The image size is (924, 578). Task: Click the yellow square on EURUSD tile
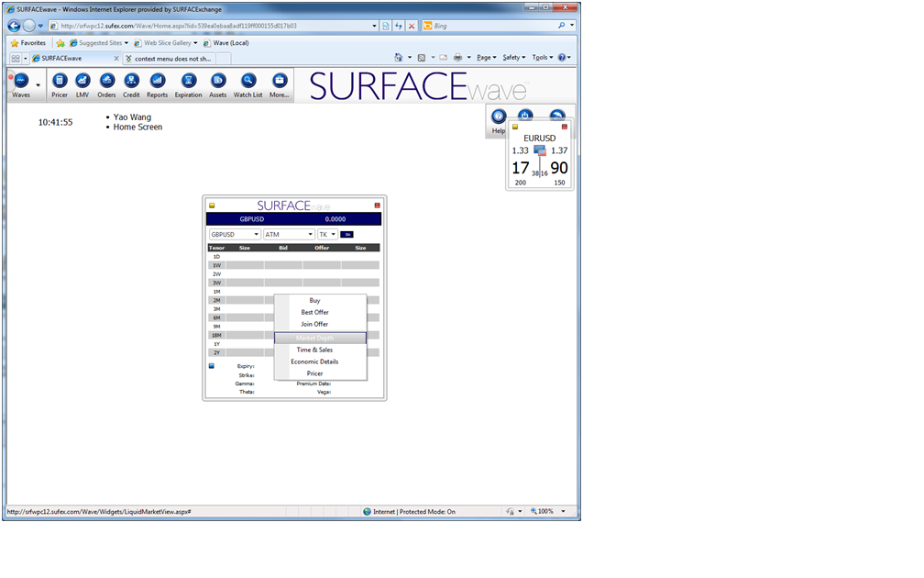tap(515, 127)
